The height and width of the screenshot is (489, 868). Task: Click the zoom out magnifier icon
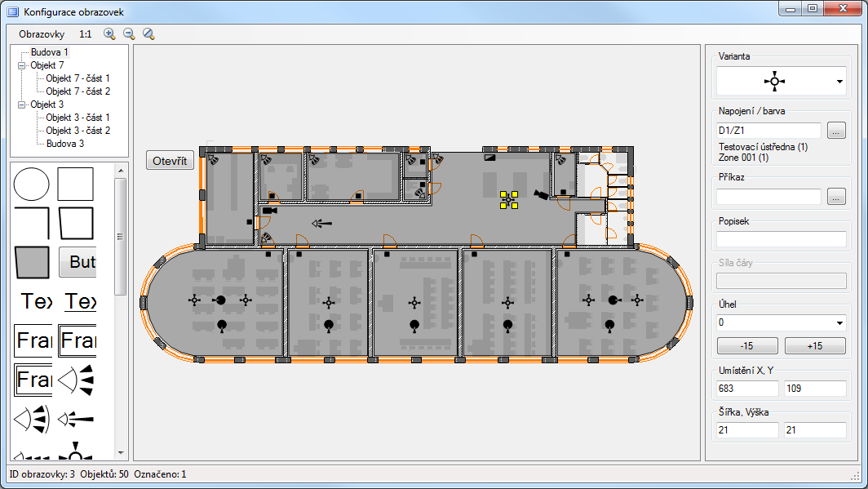(x=129, y=34)
